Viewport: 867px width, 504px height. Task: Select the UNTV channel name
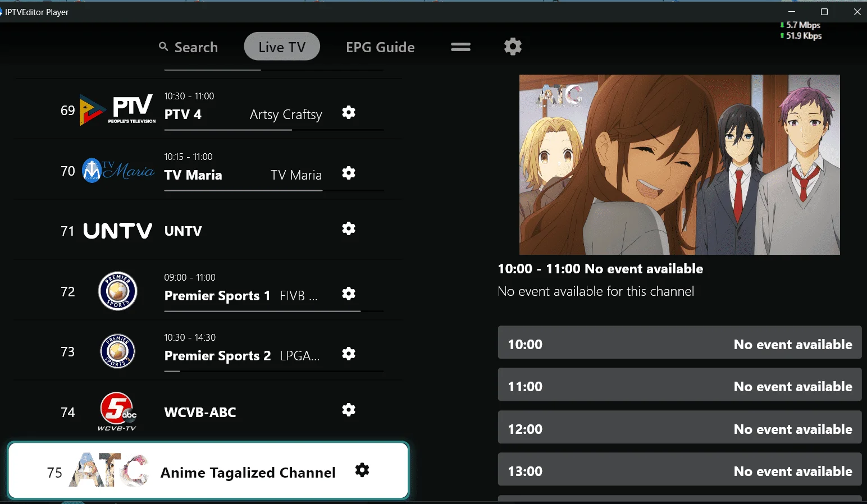(x=183, y=231)
